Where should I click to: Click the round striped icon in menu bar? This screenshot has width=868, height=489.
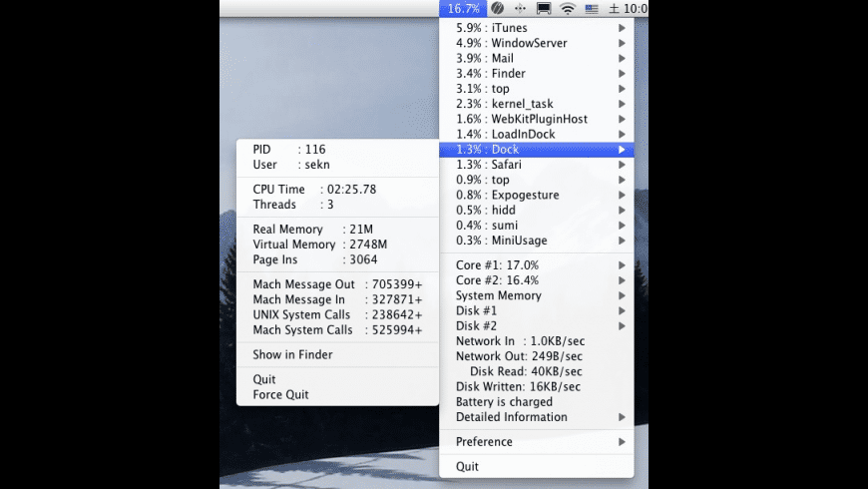497,8
